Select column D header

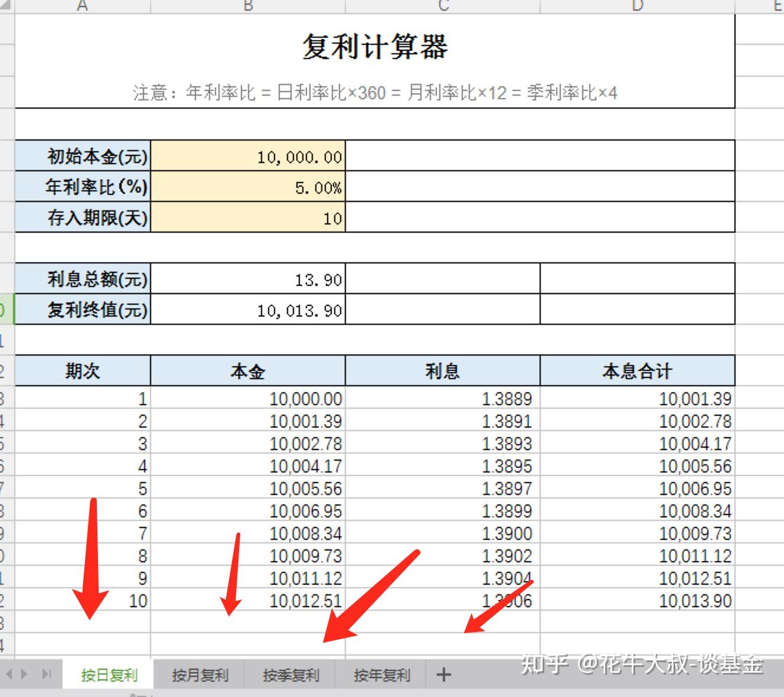[637, 7]
